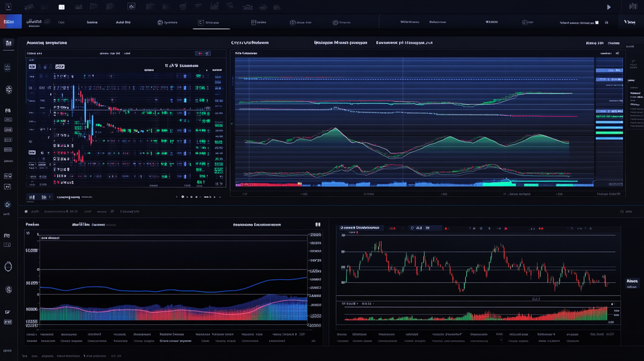The image size is (644, 361).
Task: Click the blue bar in top-right chart's side list
Action: [609, 128]
